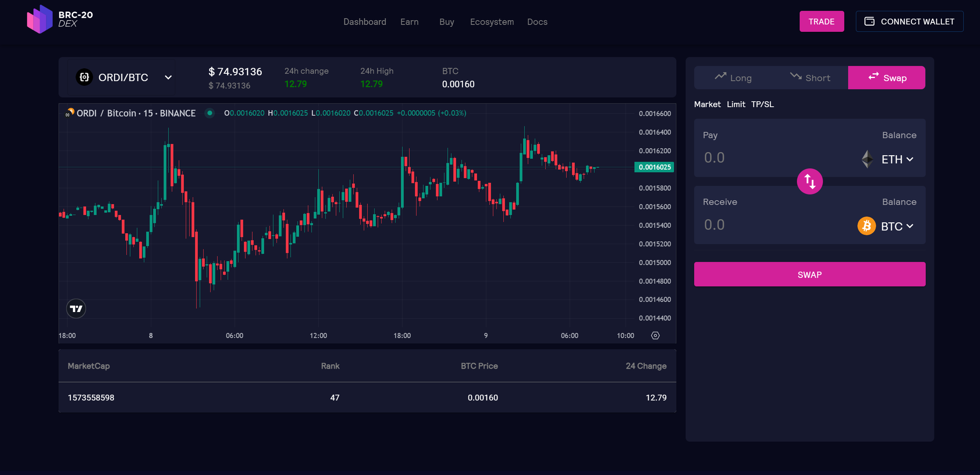Click the green market status dot
Viewport: 980px width, 475px height.
210,113
